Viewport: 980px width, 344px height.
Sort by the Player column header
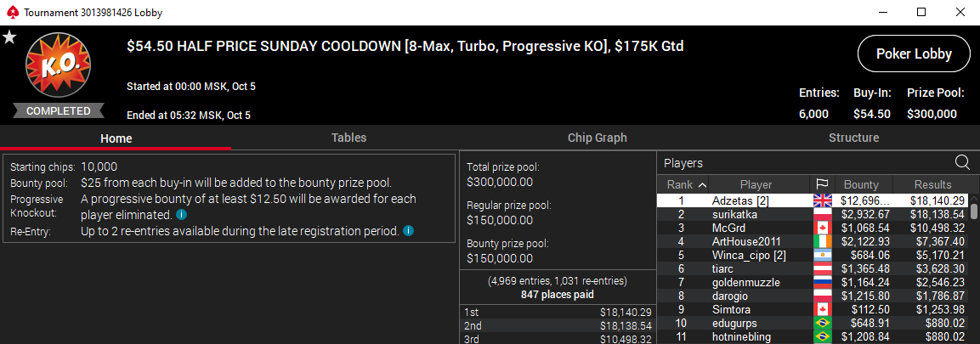756,184
